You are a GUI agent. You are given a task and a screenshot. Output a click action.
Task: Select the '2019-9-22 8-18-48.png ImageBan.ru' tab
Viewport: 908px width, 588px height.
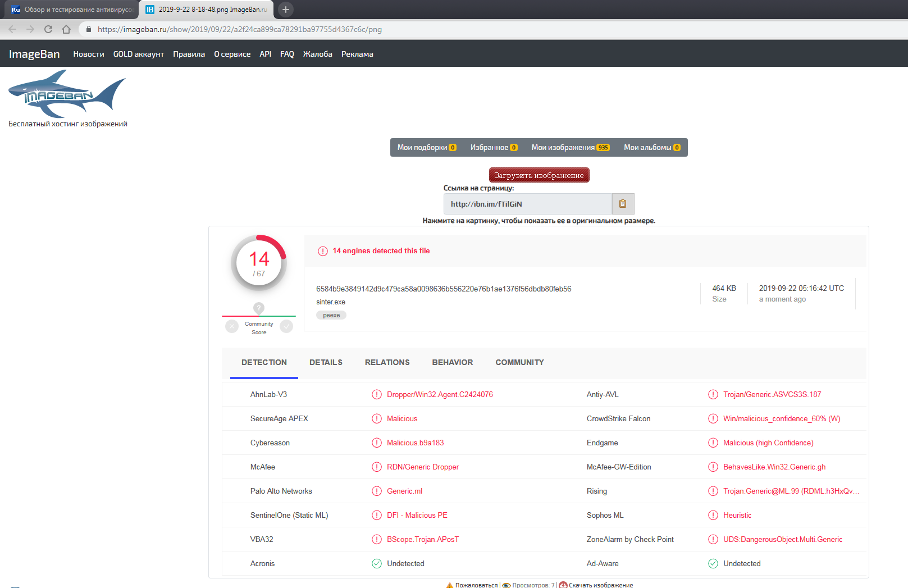pyautogui.click(x=207, y=10)
